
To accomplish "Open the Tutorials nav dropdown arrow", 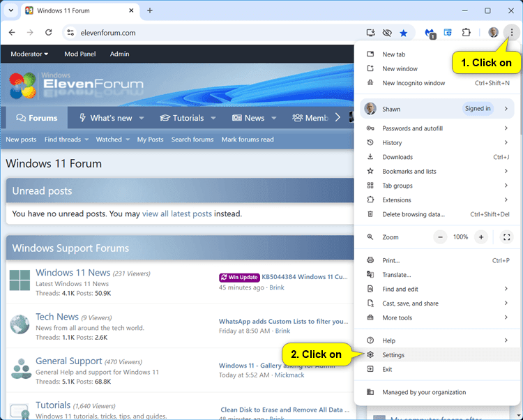I will [213, 118].
